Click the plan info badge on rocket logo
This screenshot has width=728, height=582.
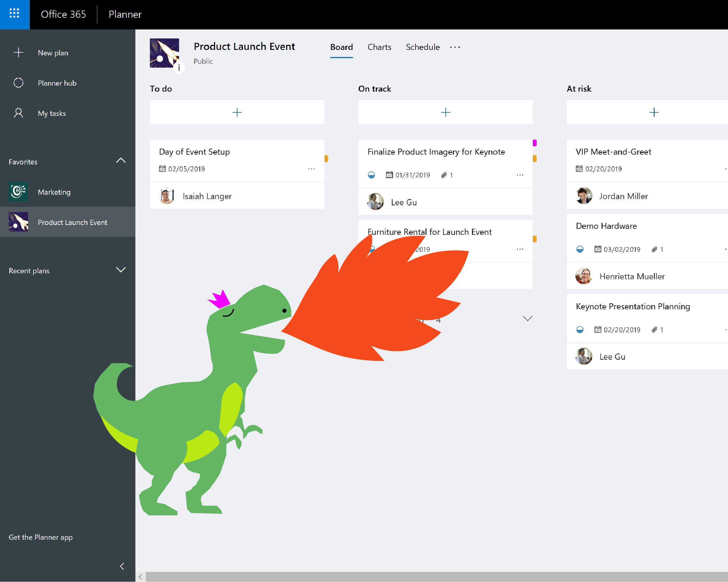(179, 68)
